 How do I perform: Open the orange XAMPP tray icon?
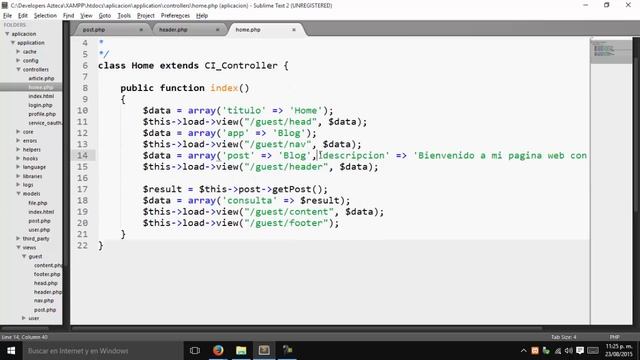click(535, 351)
